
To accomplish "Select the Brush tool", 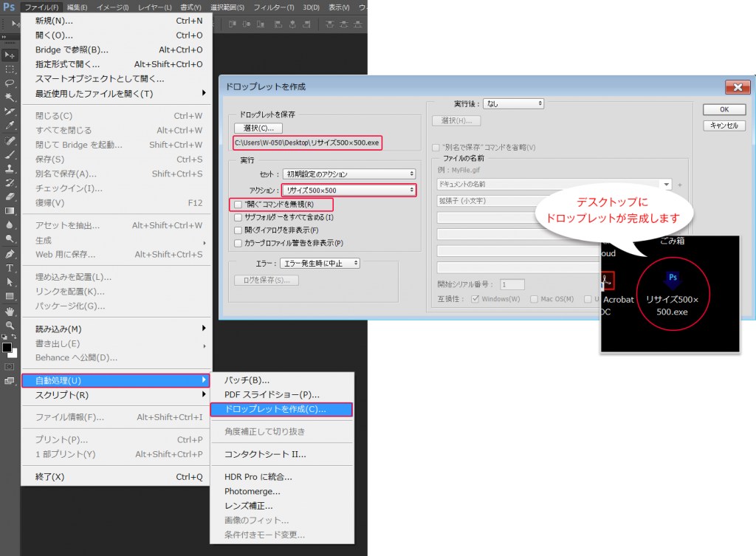I will (x=10, y=154).
